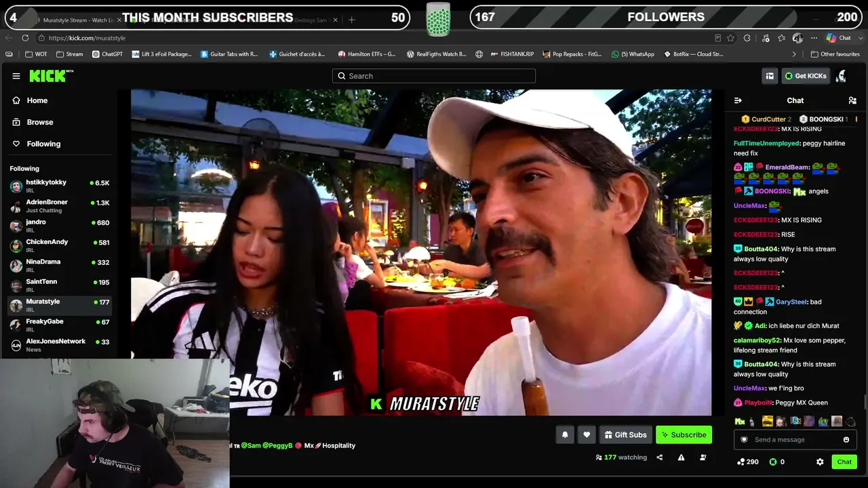
Task: Reload the page in the browser
Action: (25, 38)
